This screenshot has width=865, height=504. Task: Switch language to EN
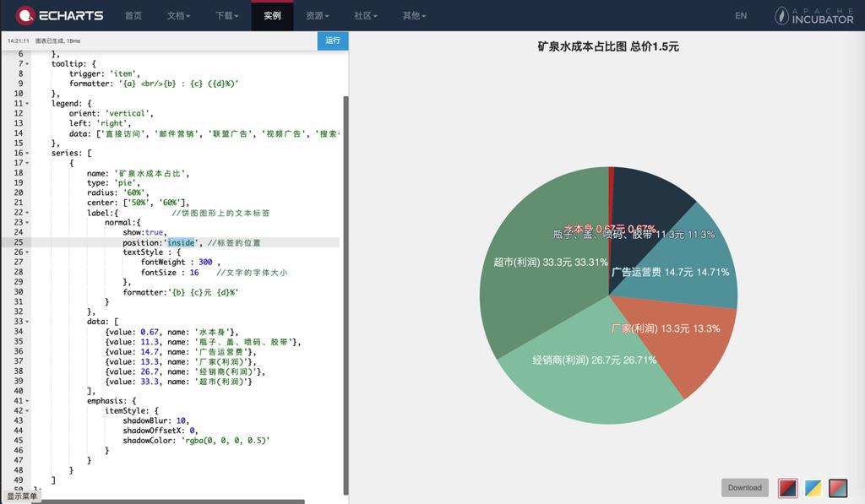tap(741, 15)
